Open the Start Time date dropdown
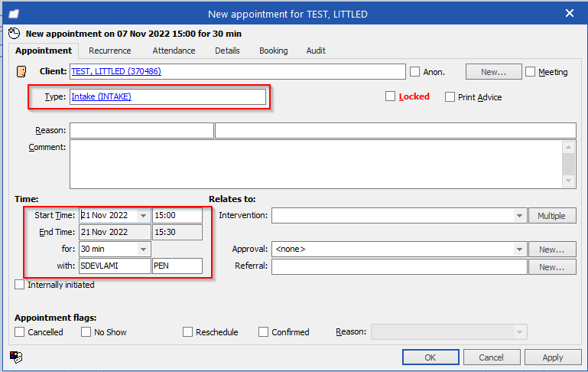Image resolution: width=588 pixels, height=372 pixels. tap(143, 216)
